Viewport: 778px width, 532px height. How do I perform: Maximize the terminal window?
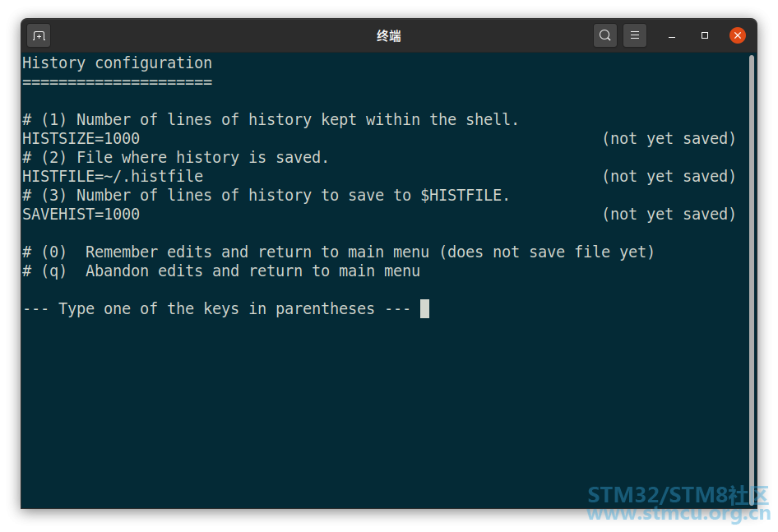pyautogui.click(x=705, y=35)
